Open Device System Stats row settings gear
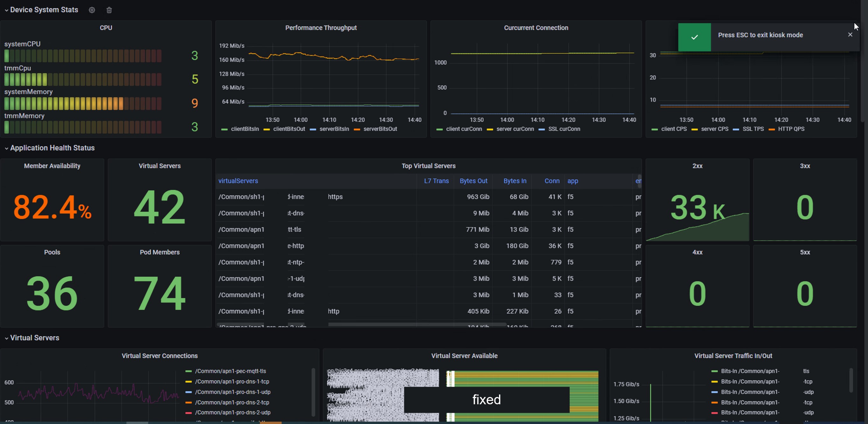The width and height of the screenshot is (868, 424). point(92,10)
